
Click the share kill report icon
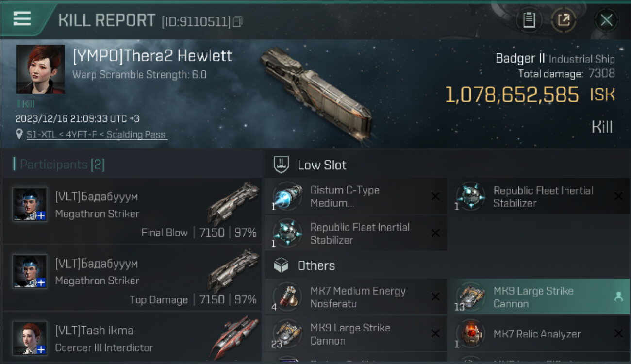(x=563, y=20)
